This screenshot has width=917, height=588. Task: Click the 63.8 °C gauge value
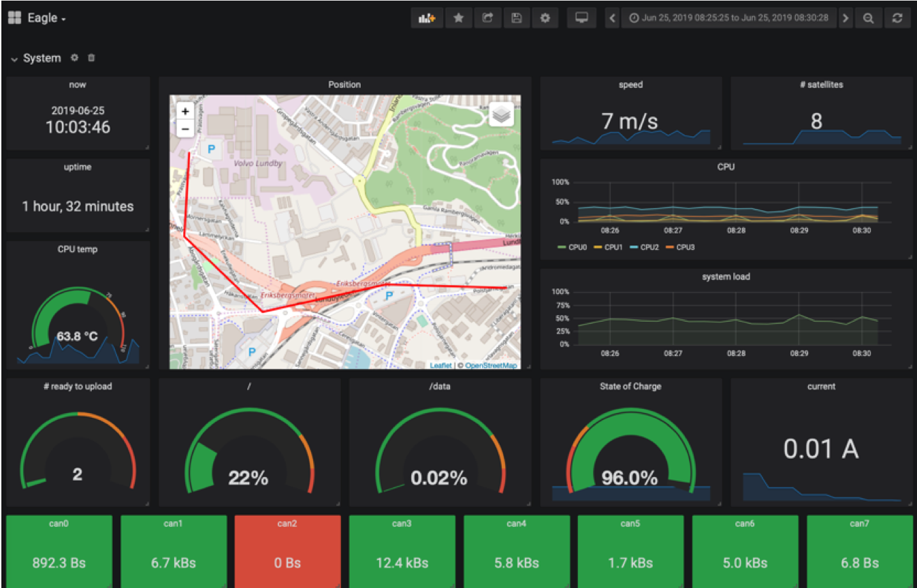[77, 336]
